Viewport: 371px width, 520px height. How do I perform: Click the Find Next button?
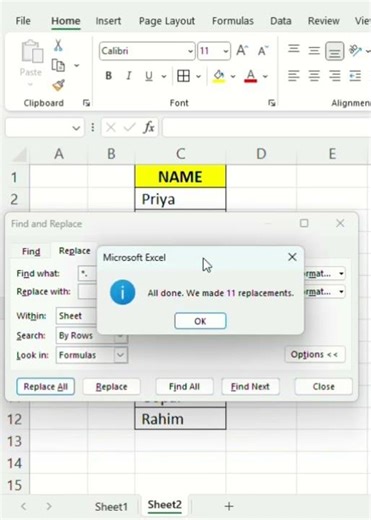(x=250, y=387)
